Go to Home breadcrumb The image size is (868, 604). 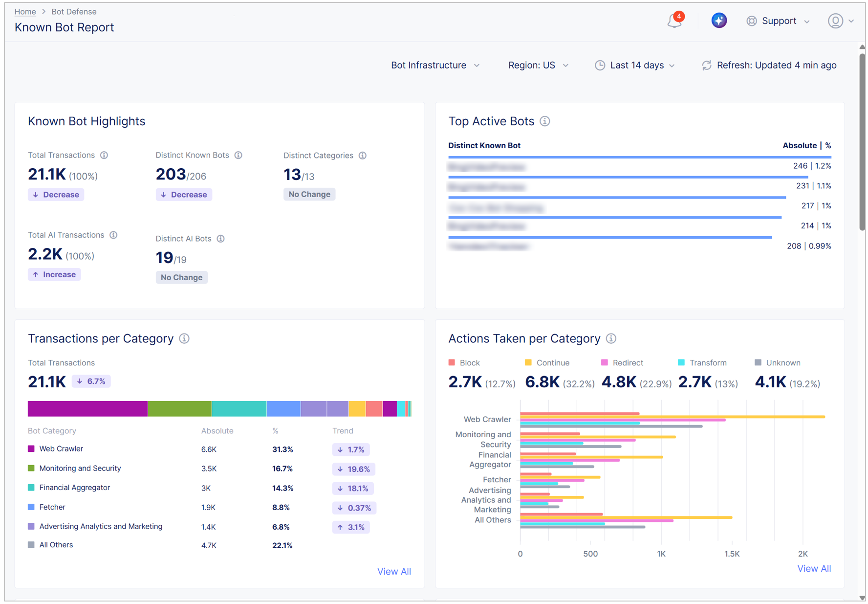[x=25, y=11]
